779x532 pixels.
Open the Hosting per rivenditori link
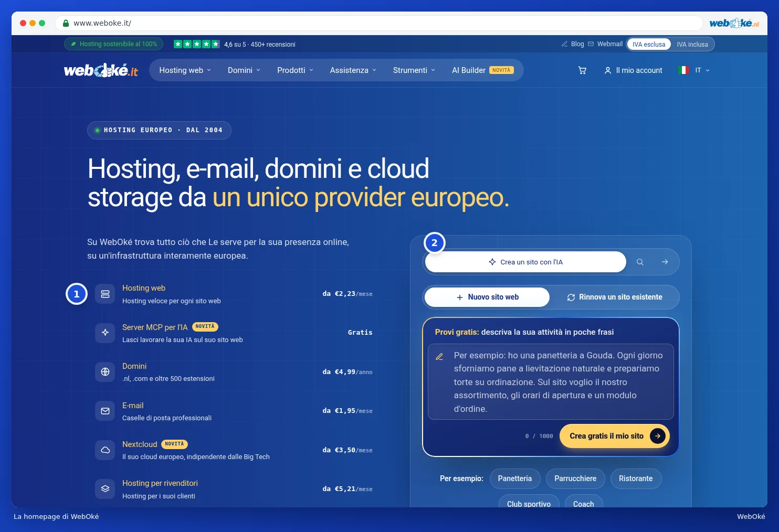160,483
